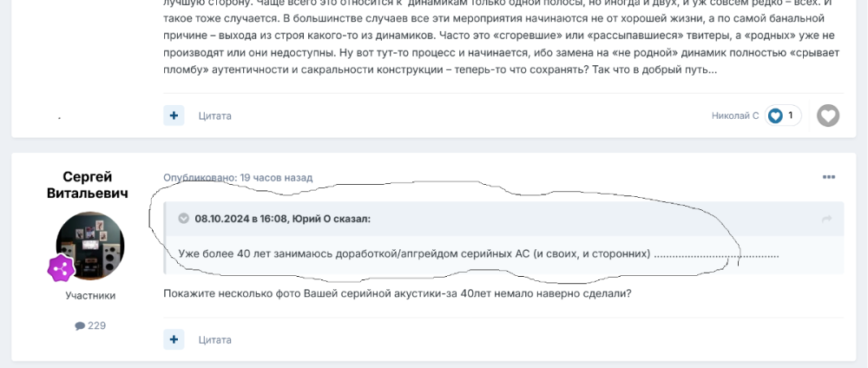Click the word Опубликовано in post header
The height and width of the screenshot is (368, 868).
click(x=200, y=177)
